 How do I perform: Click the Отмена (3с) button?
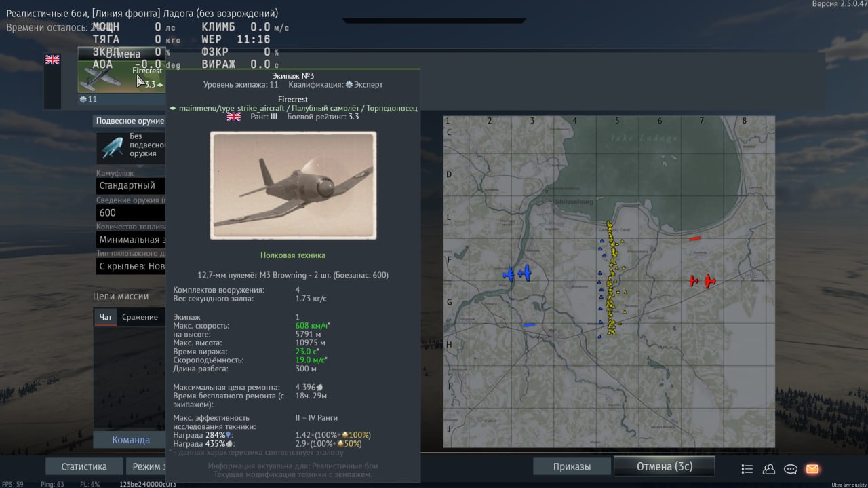(664, 466)
